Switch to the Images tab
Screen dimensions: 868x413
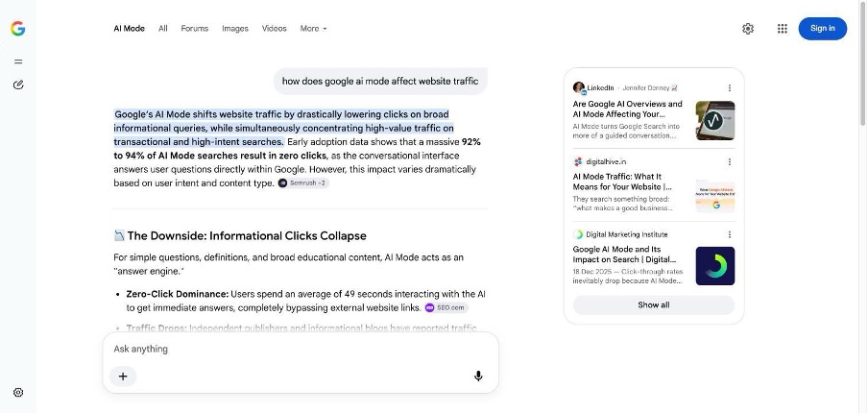click(235, 29)
